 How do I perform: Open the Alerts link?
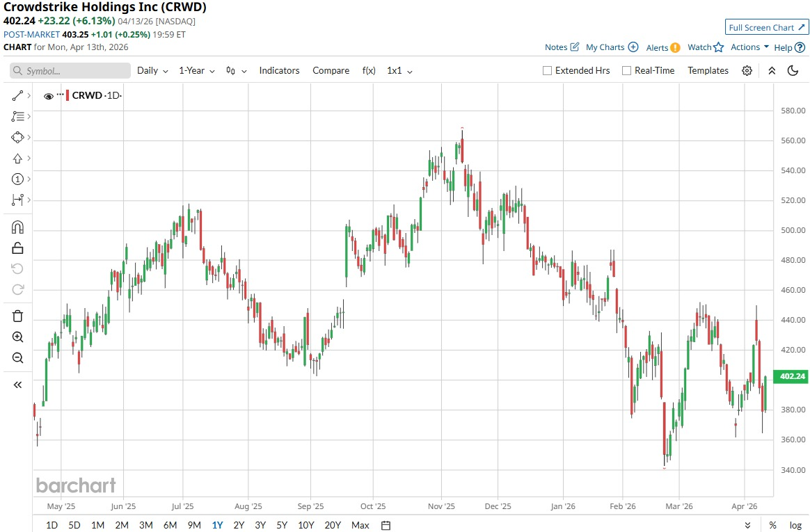click(x=662, y=47)
